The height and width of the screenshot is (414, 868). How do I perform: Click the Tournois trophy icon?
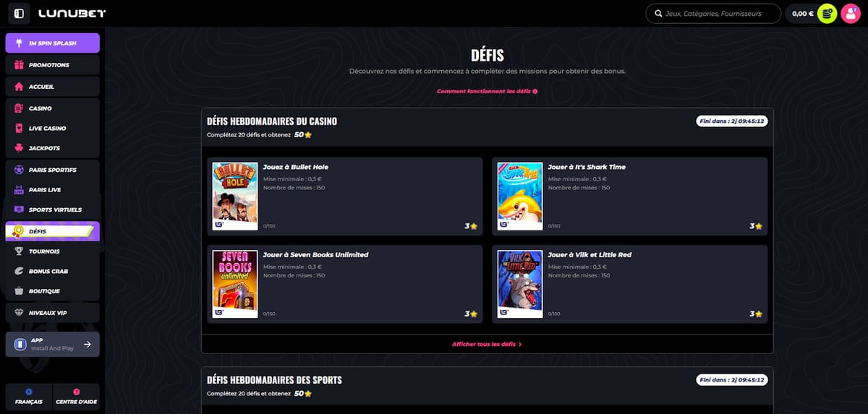click(19, 251)
